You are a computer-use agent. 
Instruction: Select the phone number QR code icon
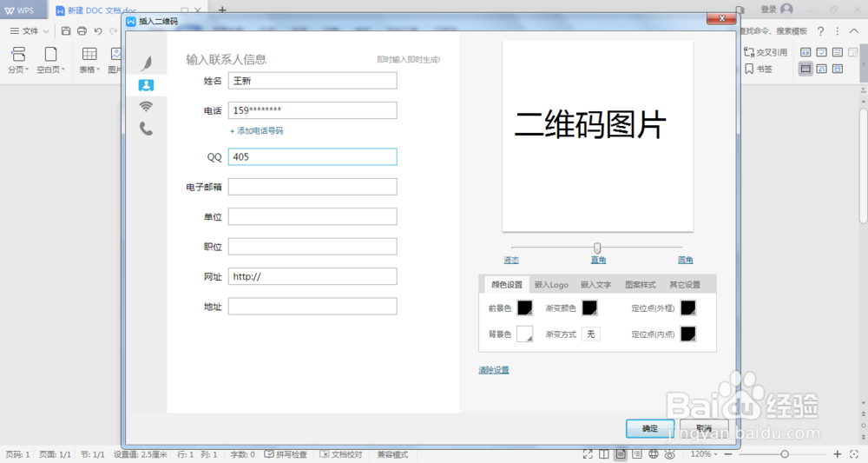(146, 129)
